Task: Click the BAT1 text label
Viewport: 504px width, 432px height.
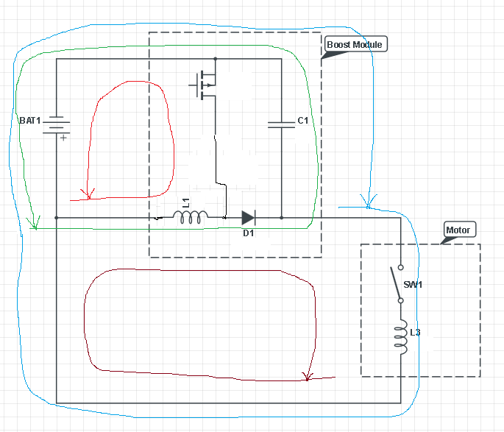Action: (x=30, y=121)
